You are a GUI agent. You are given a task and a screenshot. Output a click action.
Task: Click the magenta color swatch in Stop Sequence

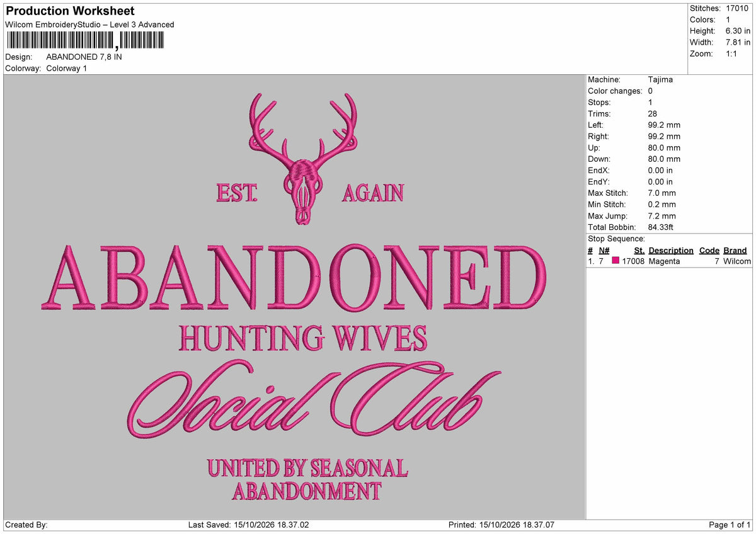tap(616, 261)
